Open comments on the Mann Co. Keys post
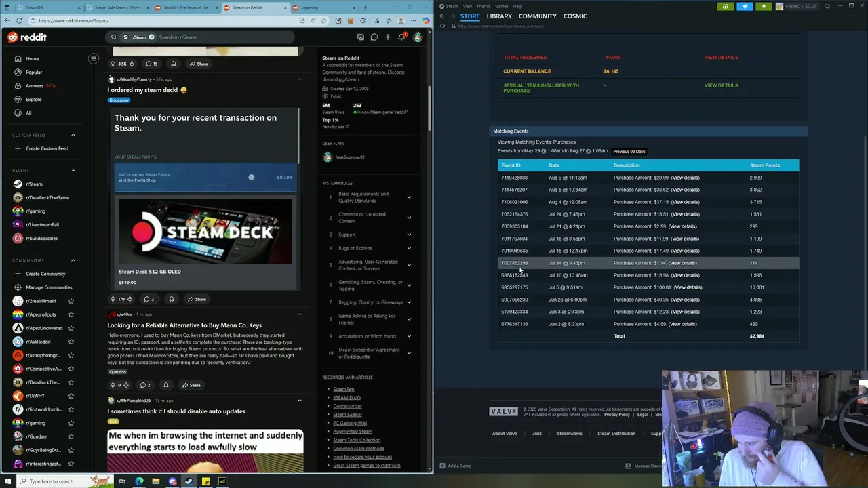Screen dimensions: 868x488 pos(145,385)
